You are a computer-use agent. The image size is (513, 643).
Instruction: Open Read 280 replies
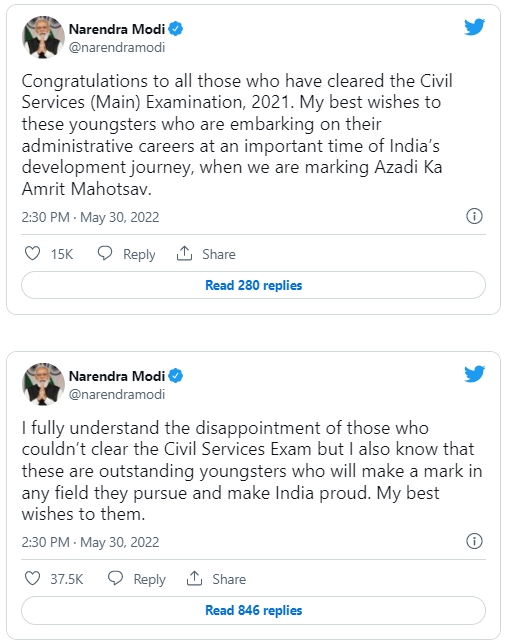click(253, 285)
